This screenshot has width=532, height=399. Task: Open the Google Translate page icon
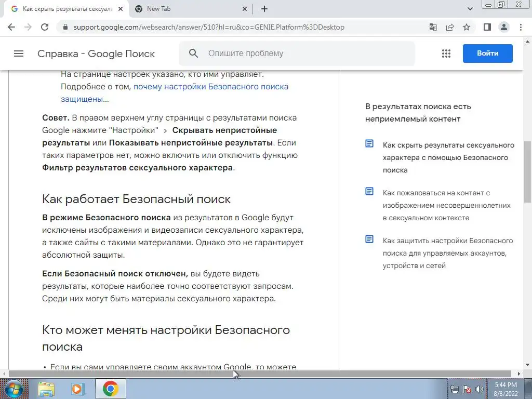tap(433, 27)
